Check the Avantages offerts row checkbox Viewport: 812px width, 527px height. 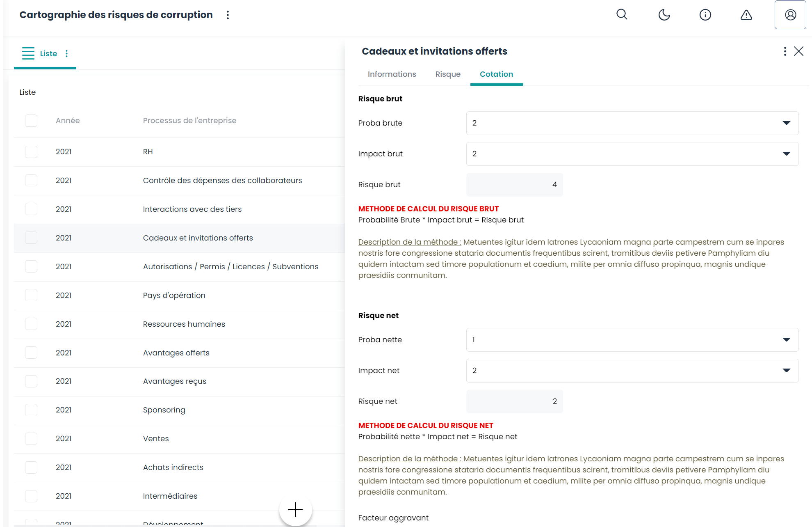31,353
